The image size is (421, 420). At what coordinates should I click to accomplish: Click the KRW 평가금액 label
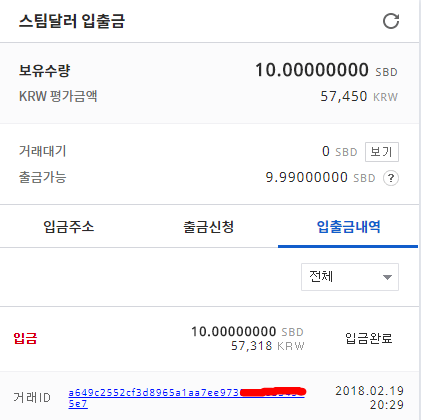pyautogui.click(x=58, y=97)
